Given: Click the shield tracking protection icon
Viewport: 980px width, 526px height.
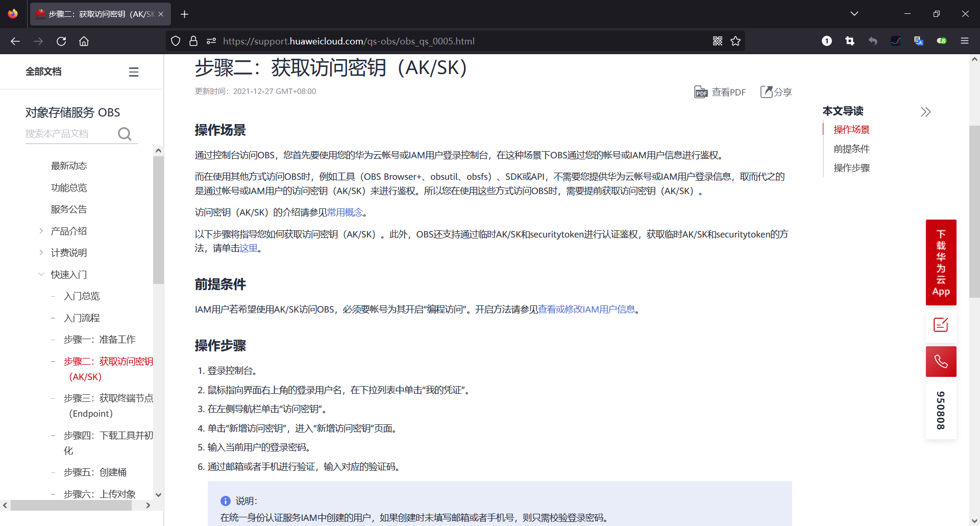Looking at the screenshot, I should click(175, 41).
